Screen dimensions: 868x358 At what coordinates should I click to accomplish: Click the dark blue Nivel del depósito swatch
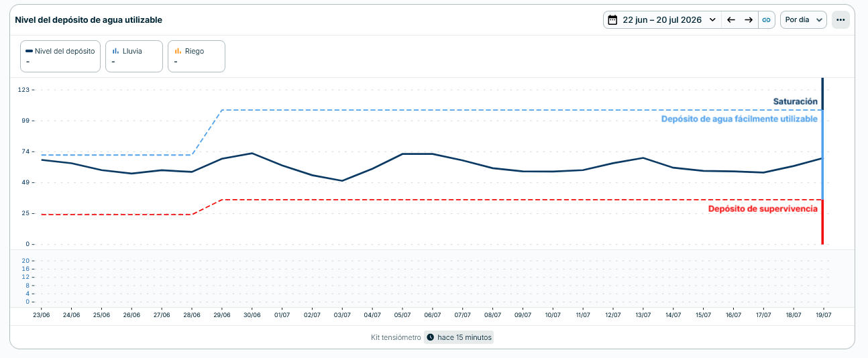click(x=29, y=51)
